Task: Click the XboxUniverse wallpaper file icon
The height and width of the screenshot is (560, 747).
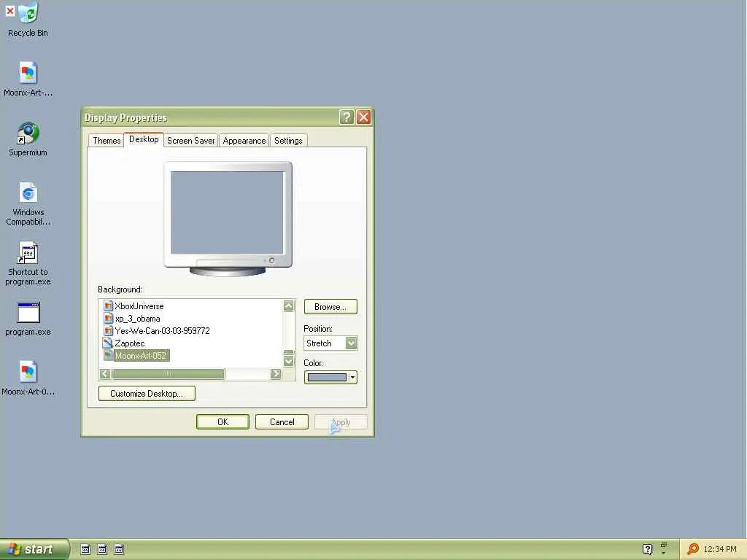Action: pos(108,306)
